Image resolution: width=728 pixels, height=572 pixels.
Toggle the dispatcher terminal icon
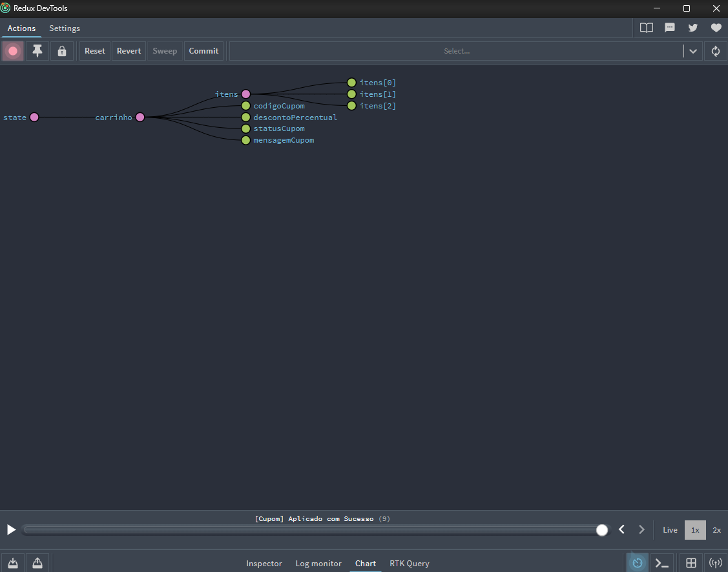(662, 563)
